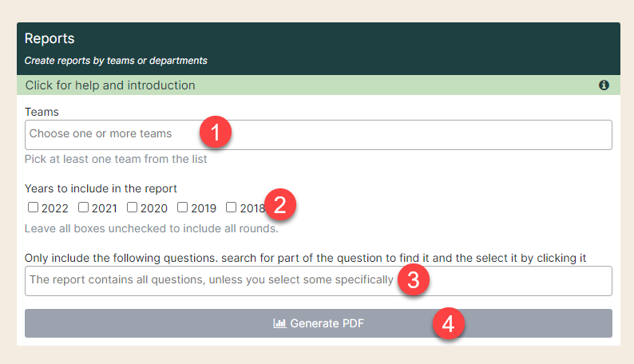Expand the 'Click for help and introduction' bar
The image size is (634, 364).
(319, 85)
